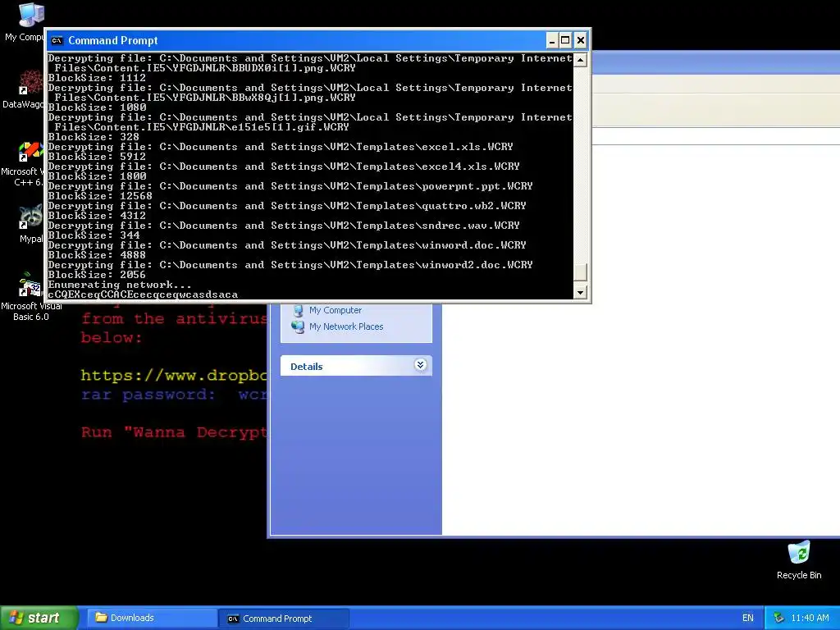The image size is (840, 630).
Task: Click the quattro.wb2.WCRY decrypting line
Action: click(x=286, y=206)
